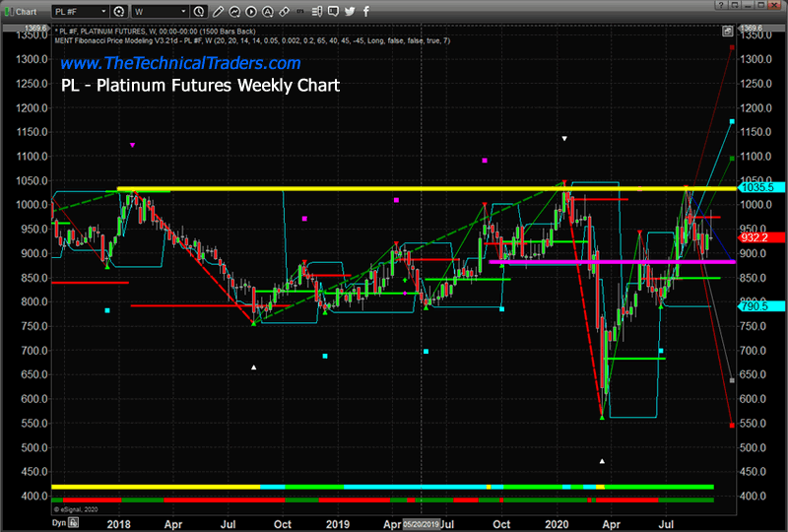The height and width of the screenshot is (532, 788).
Task: Click the 05/20/2019 date marker on time axis
Action: pyautogui.click(x=422, y=525)
